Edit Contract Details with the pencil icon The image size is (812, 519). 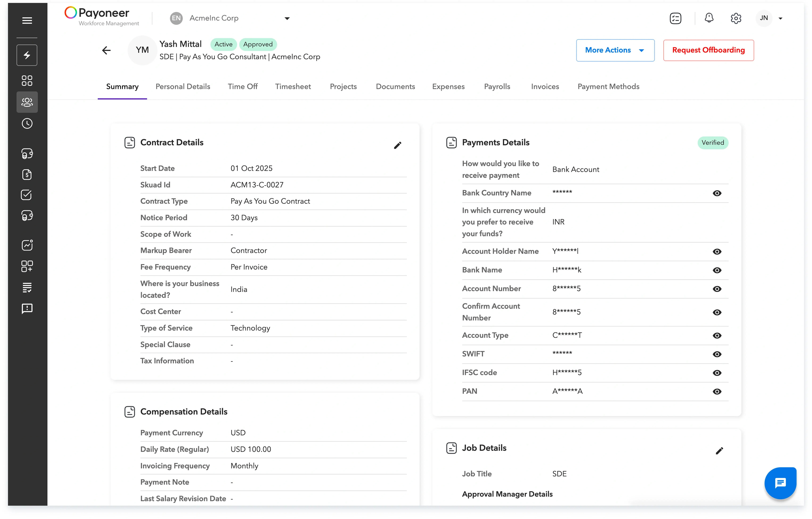[398, 145]
